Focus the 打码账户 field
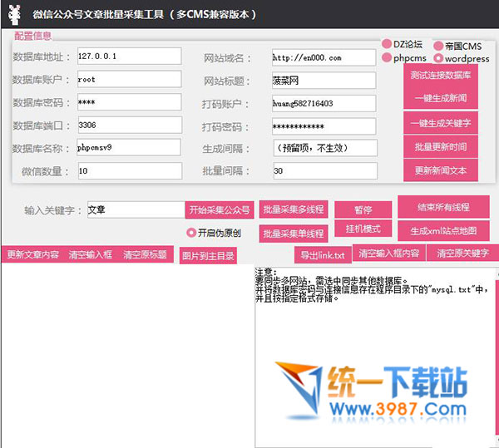 324,103
